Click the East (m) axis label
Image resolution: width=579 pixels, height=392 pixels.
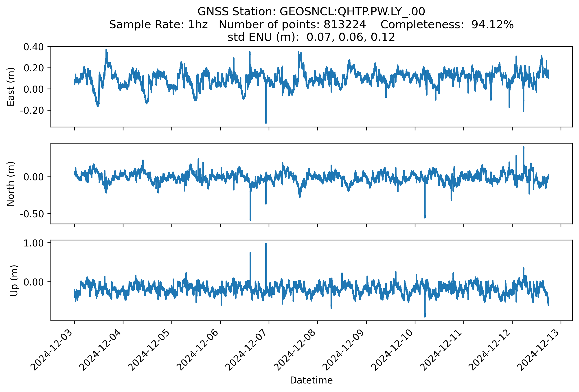pyautogui.click(x=11, y=87)
